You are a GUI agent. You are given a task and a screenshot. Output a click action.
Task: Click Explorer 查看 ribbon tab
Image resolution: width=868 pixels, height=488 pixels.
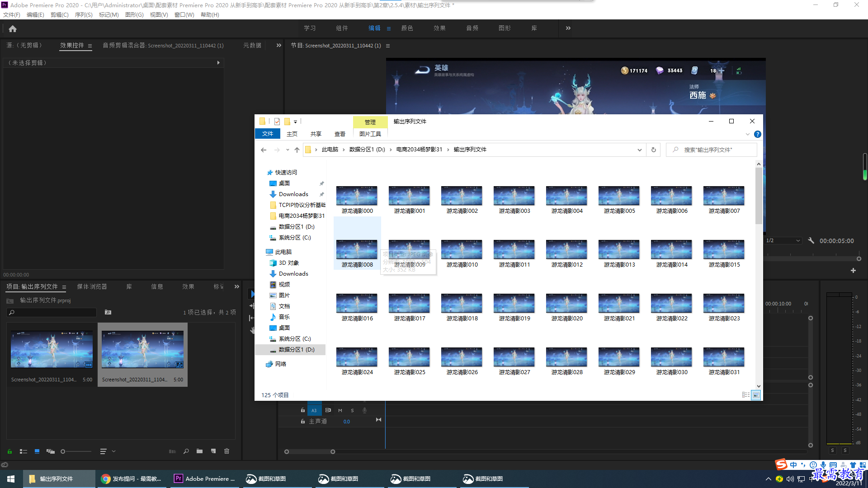tap(340, 134)
